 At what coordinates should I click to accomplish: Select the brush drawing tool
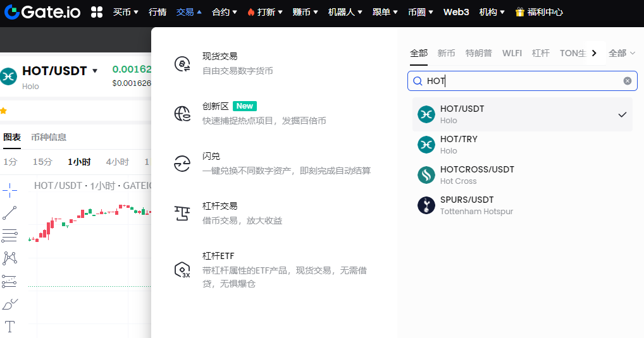click(9, 305)
